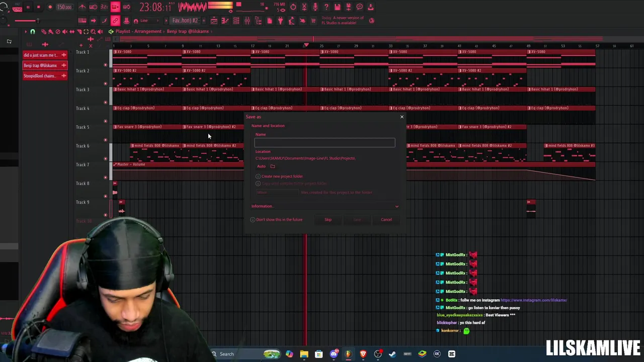
Task: Click the undo history icon
Action: (293, 7)
